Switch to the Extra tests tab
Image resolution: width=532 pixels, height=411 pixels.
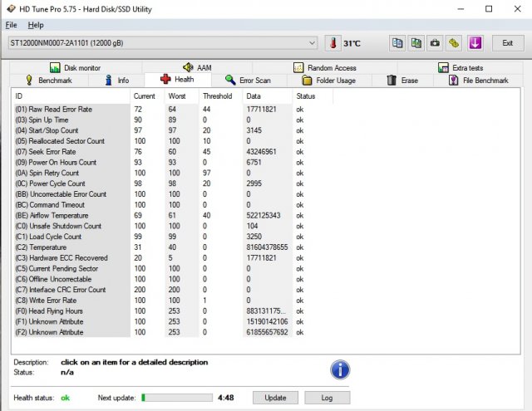[460, 67]
